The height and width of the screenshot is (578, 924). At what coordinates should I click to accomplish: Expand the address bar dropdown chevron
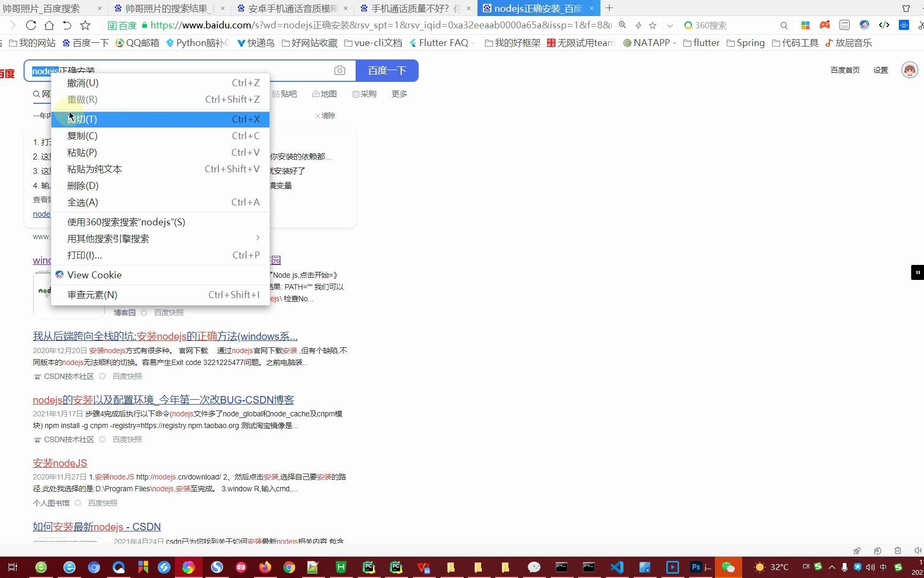[x=670, y=25]
